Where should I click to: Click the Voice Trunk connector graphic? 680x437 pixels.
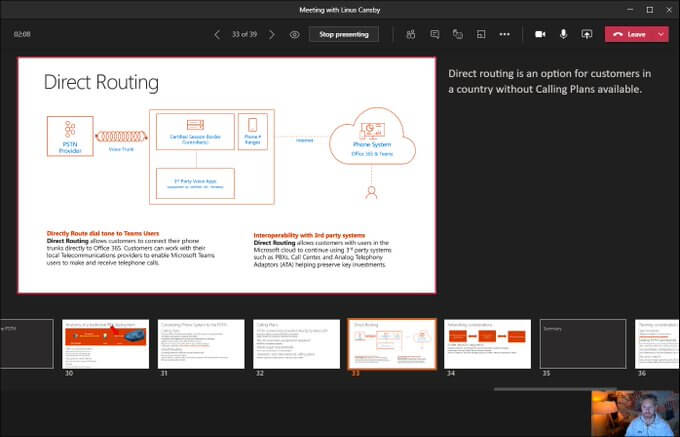121,137
